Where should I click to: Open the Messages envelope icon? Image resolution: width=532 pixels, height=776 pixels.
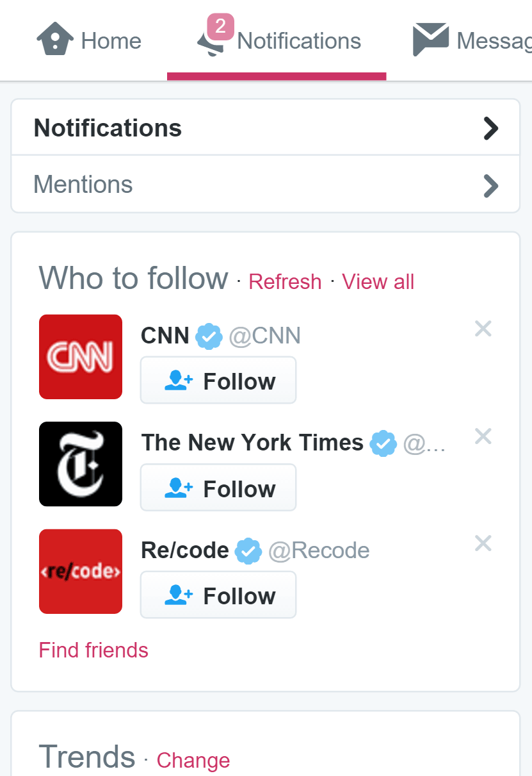tap(430, 40)
